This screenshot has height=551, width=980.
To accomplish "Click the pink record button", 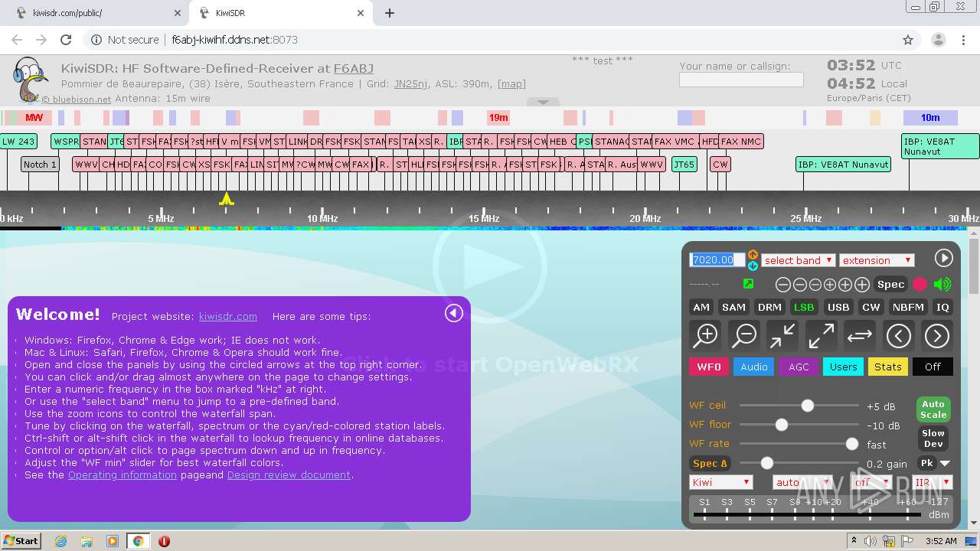I will pos(920,284).
